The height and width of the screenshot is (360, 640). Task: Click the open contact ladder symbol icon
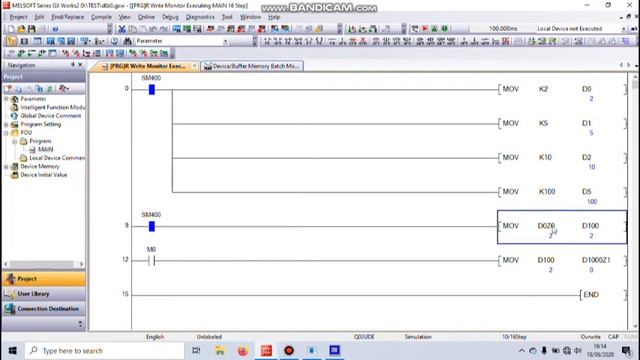point(267,41)
